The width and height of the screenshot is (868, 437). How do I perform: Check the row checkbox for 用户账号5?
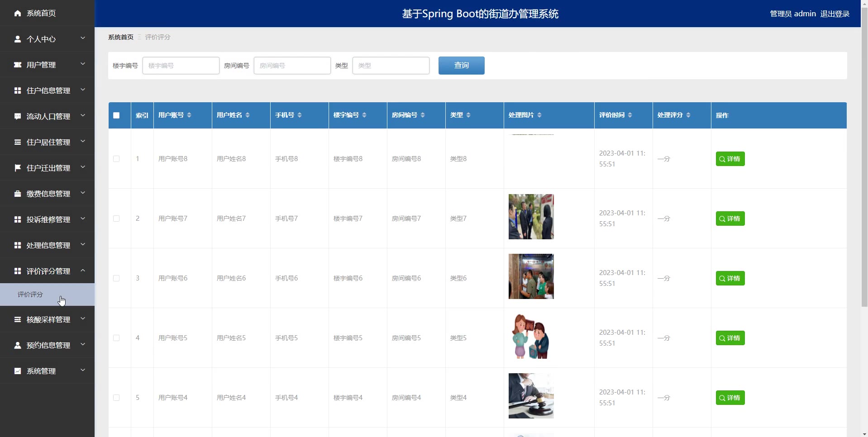coord(116,338)
